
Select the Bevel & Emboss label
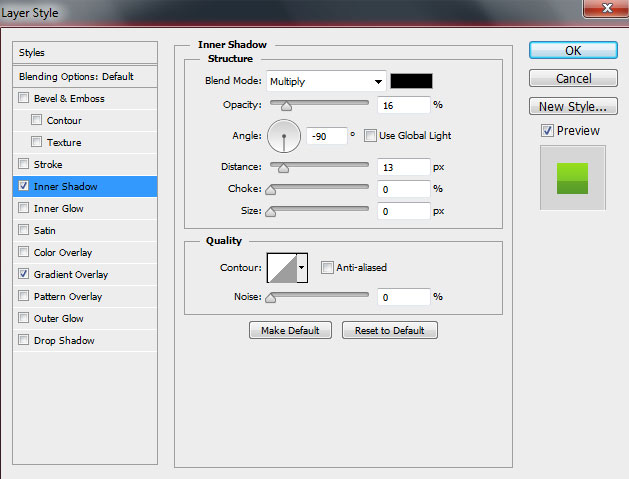69,98
